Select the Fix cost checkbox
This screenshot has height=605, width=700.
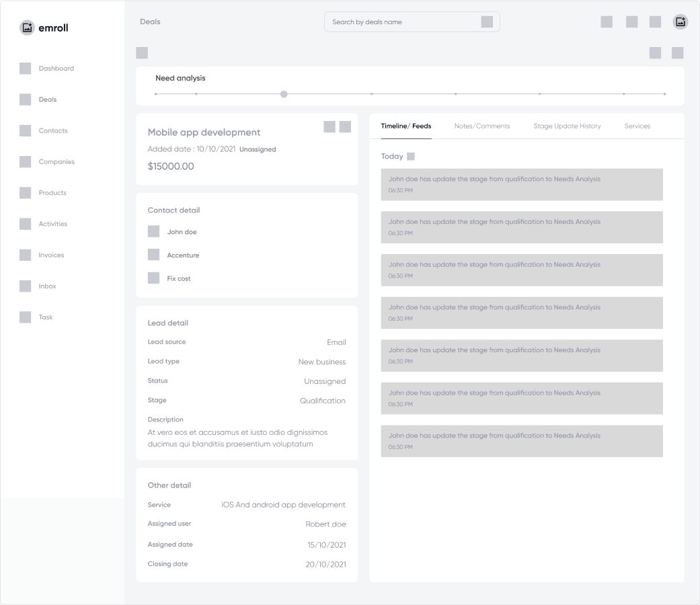(153, 278)
